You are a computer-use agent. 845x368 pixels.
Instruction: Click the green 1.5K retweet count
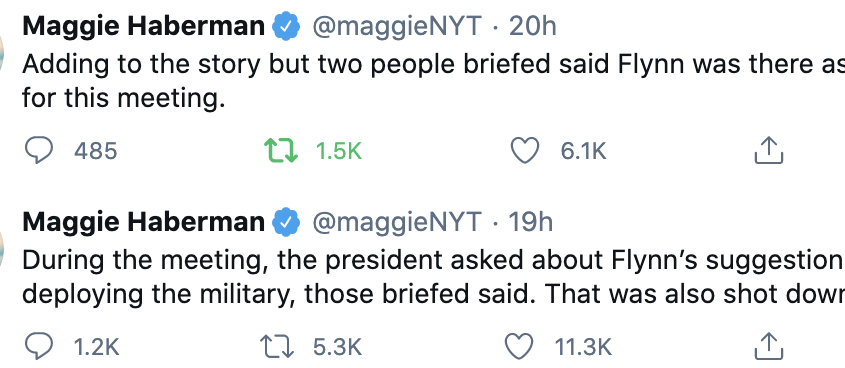(x=339, y=151)
